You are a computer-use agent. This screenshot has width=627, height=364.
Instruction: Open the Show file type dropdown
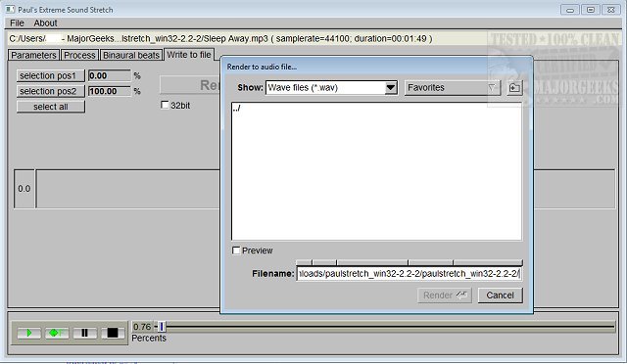[331, 87]
